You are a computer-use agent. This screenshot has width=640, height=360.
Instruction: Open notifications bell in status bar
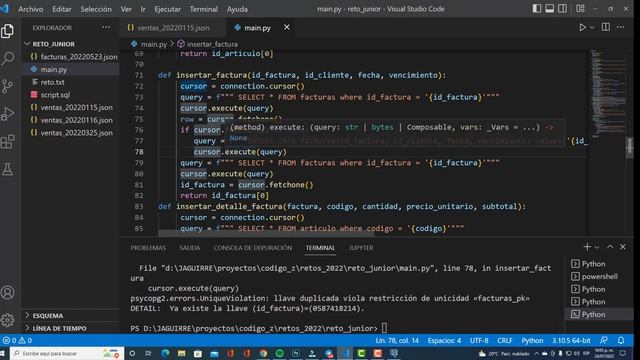621,340
